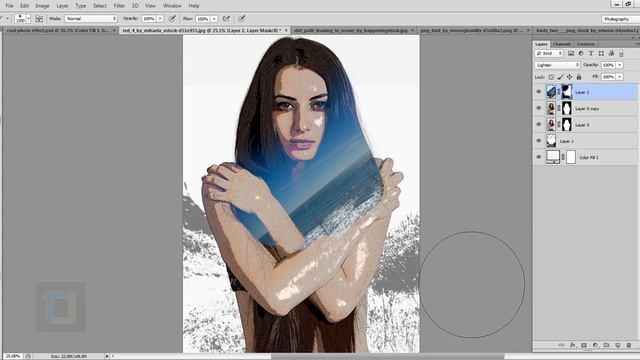Add layer style fx icon
Screen dimensions: 640x360
pos(573,345)
